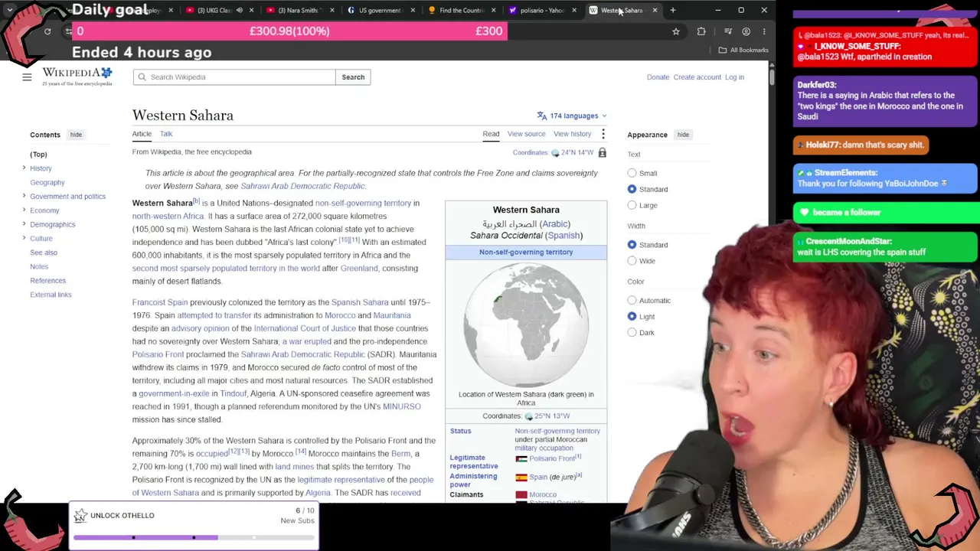Image resolution: width=980 pixels, height=551 pixels.
Task: Open the View source tab
Action: [x=526, y=134]
